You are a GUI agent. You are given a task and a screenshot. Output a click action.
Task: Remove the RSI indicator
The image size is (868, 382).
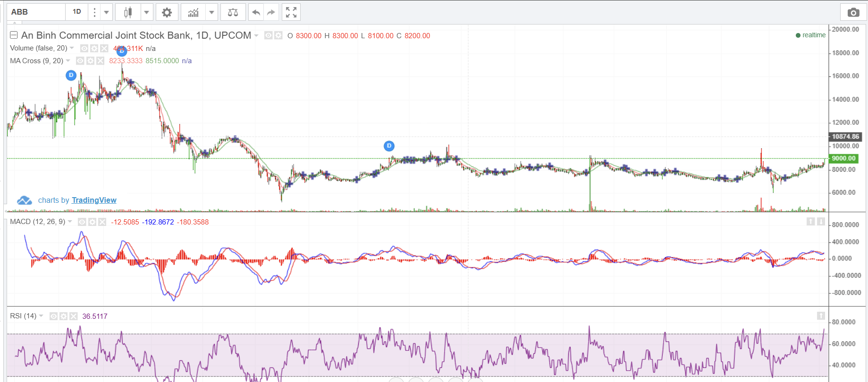click(74, 316)
